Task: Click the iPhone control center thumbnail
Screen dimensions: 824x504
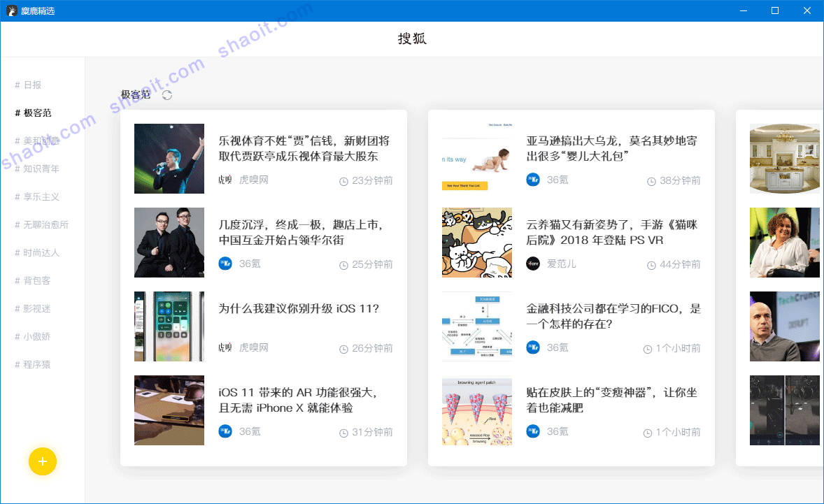Action: [169, 326]
